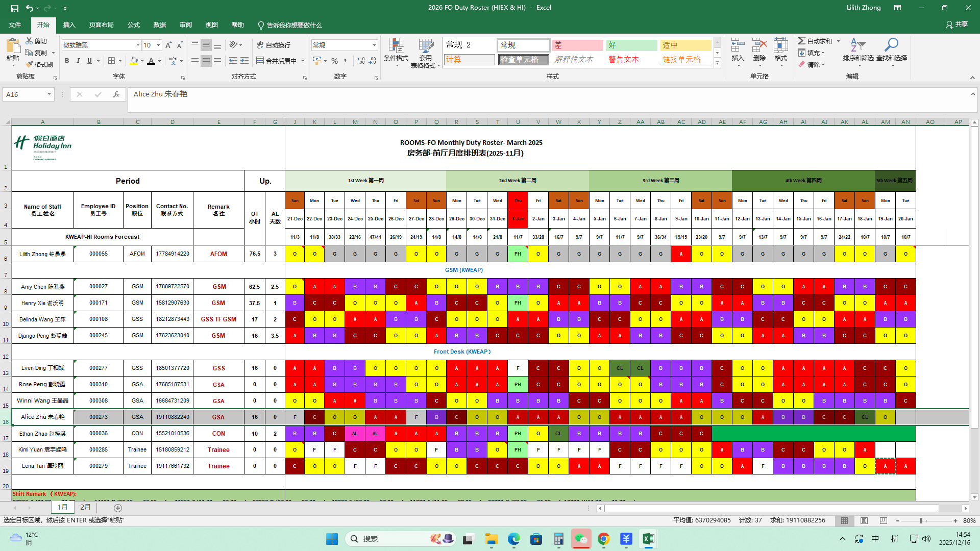Image resolution: width=980 pixels, height=551 pixels.
Task: Click the yellow fill color swatch button
Action: 134,61
